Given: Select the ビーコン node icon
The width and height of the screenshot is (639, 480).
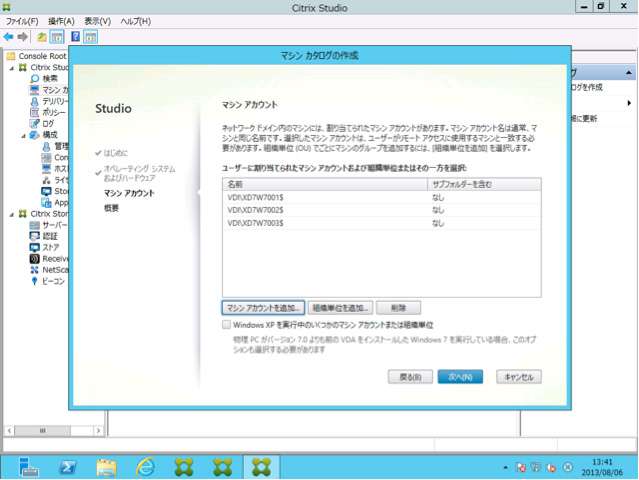Looking at the screenshot, I should pyautogui.click(x=35, y=281).
